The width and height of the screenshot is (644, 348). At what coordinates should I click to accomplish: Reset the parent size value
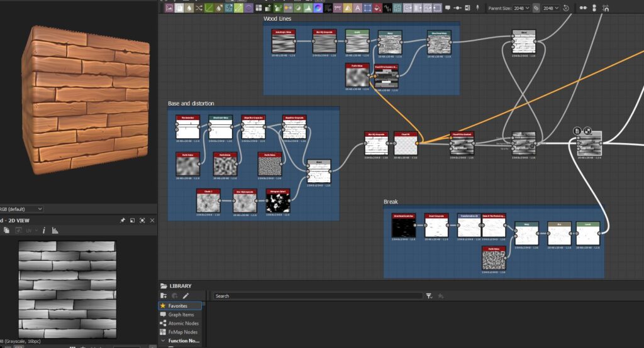(x=566, y=8)
